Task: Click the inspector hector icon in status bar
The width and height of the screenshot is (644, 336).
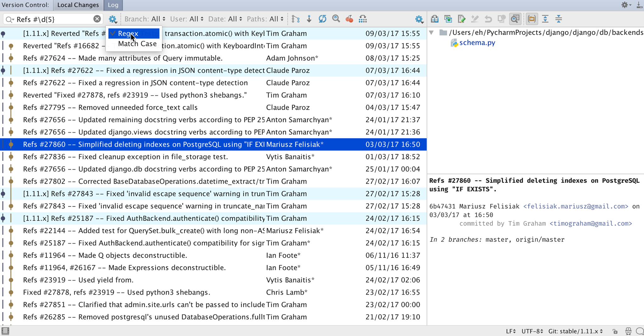Action: point(628,331)
